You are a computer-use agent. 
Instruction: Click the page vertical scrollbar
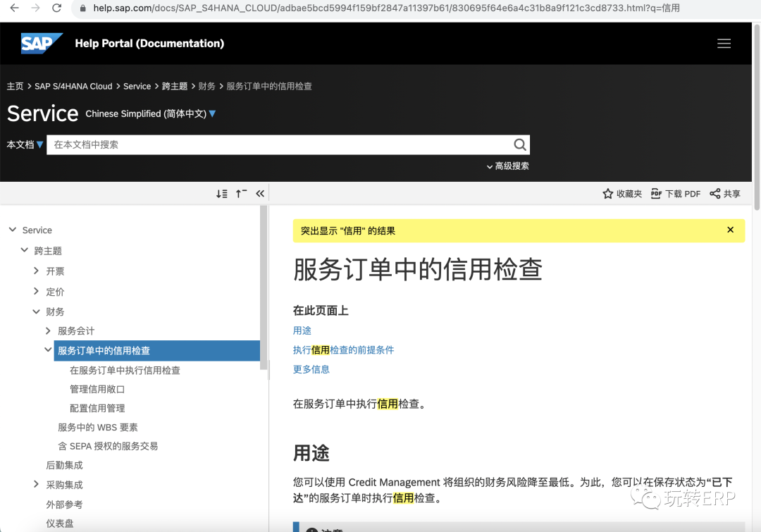(x=757, y=116)
